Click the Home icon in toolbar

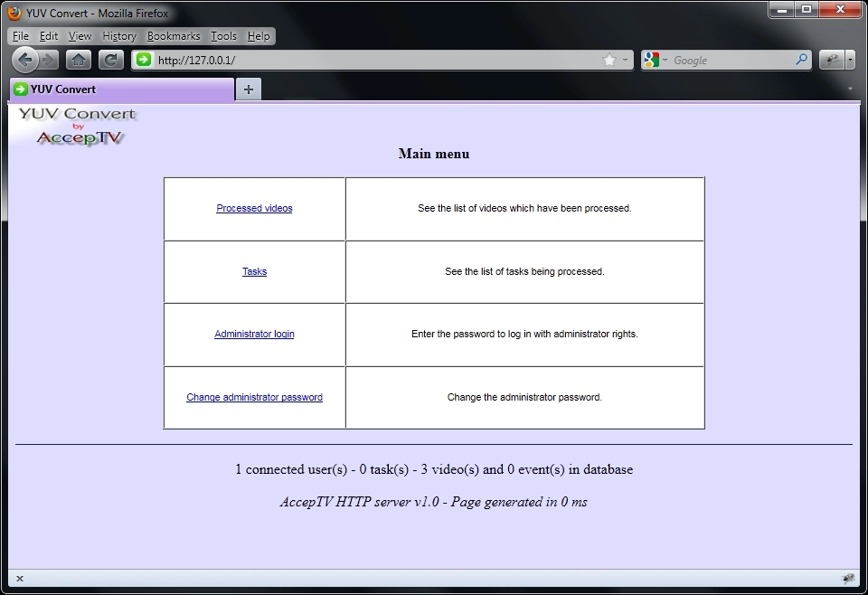(x=79, y=60)
